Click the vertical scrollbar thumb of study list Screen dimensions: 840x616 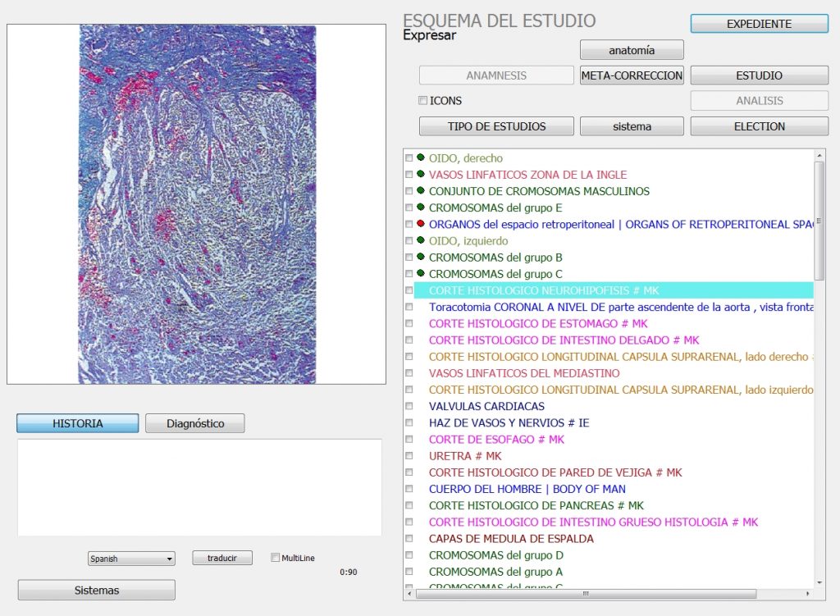coord(819,220)
